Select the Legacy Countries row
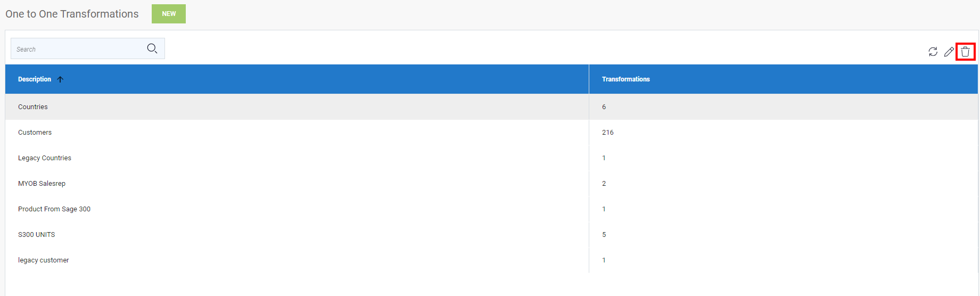The image size is (980, 296). (x=491, y=158)
